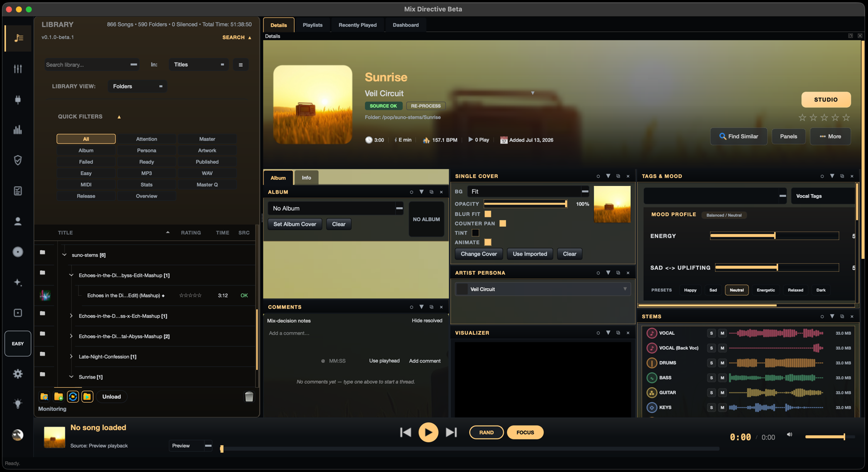This screenshot has height=472, width=868.
Task: Click the VOCAL stem icon
Action: tap(652, 333)
